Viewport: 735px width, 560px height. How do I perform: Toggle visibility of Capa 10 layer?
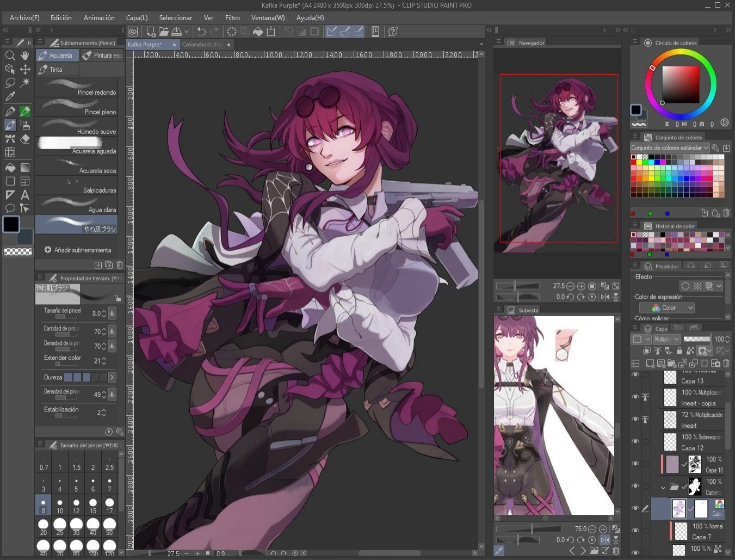click(635, 464)
